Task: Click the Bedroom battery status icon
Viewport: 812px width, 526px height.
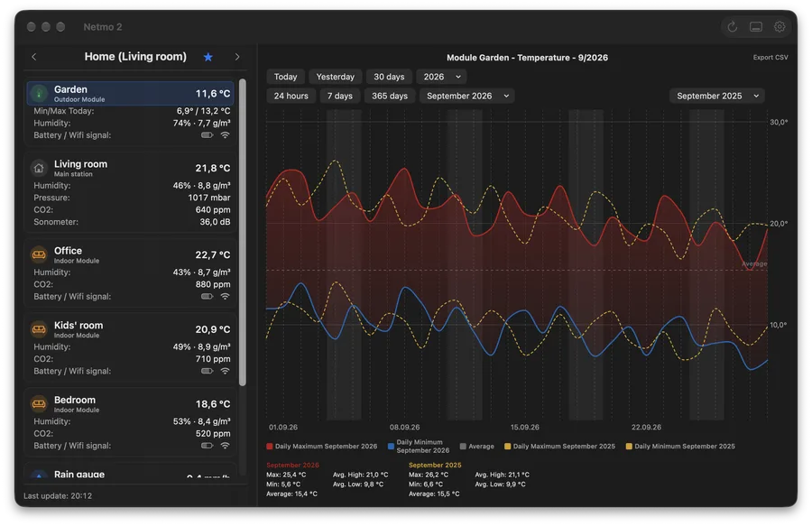Action: click(x=208, y=445)
